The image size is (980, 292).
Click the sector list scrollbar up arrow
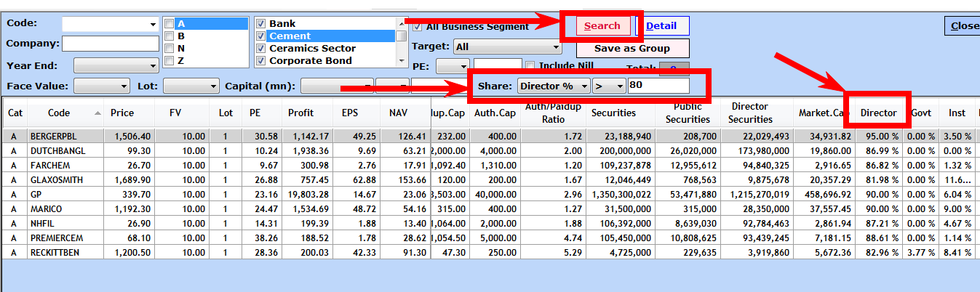[401, 23]
